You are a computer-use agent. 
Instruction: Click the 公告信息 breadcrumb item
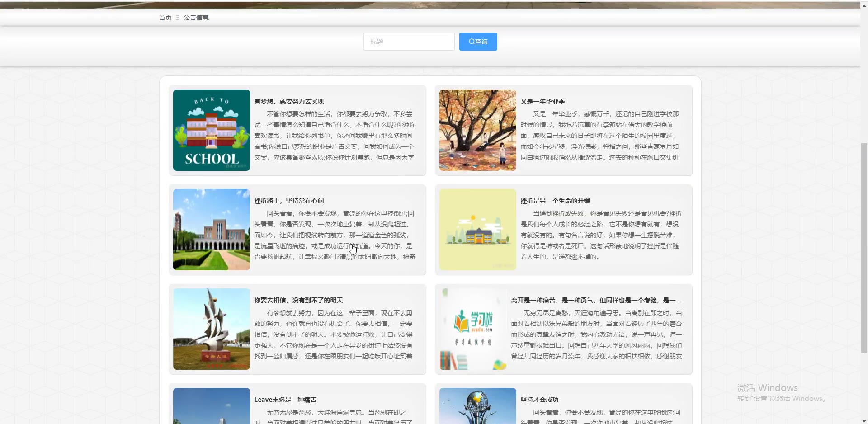pos(196,18)
